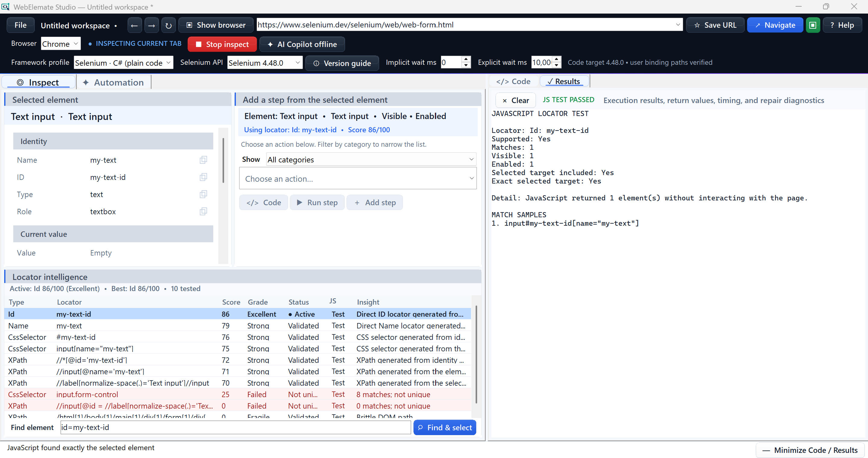Switch to the Inspect tab
The width and height of the screenshot is (868, 458).
[x=38, y=83]
